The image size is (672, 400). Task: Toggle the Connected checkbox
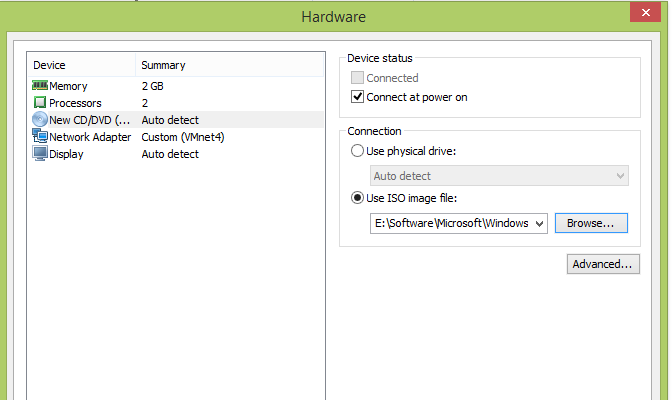(358, 78)
